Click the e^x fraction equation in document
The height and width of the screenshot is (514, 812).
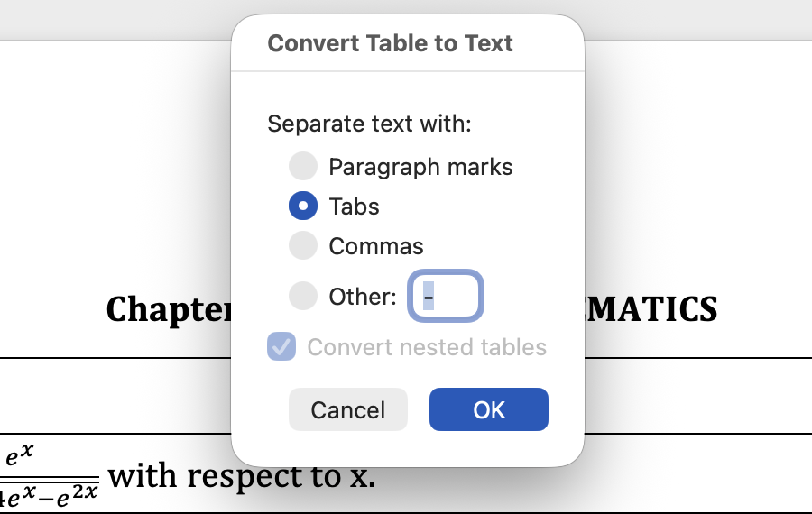click(50, 475)
